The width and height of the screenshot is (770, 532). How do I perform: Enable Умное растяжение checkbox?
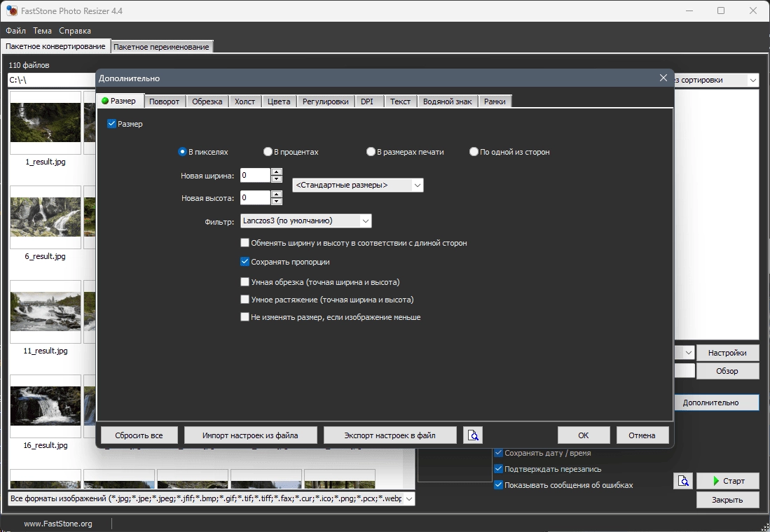click(x=245, y=300)
